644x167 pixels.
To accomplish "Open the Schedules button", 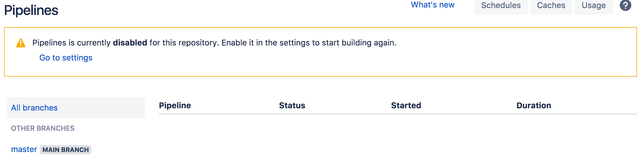I will click(501, 6).
